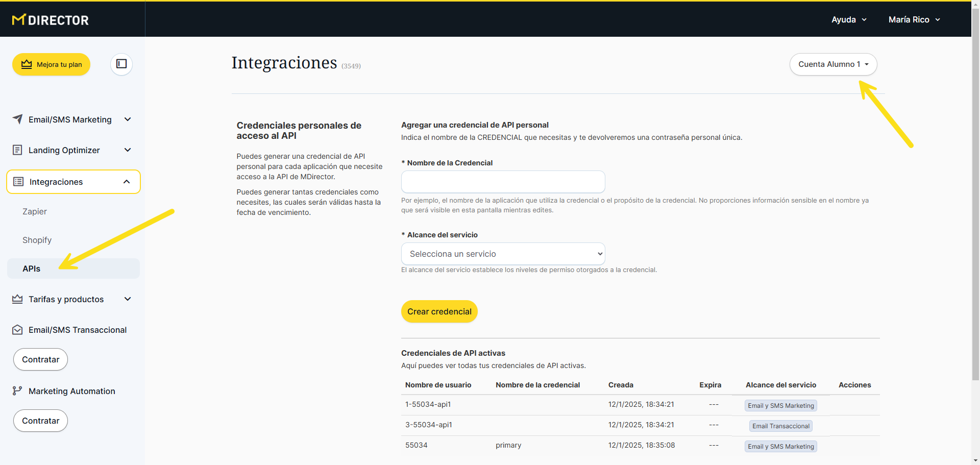Expand the Email/SMS Marketing chevron
The height and width of the screenshot is (465, 980).
pyautogui.click(x=128, y=119)
